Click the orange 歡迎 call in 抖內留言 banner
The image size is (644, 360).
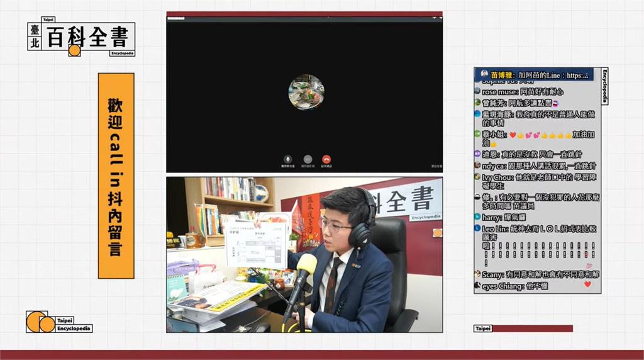(116, 176)
